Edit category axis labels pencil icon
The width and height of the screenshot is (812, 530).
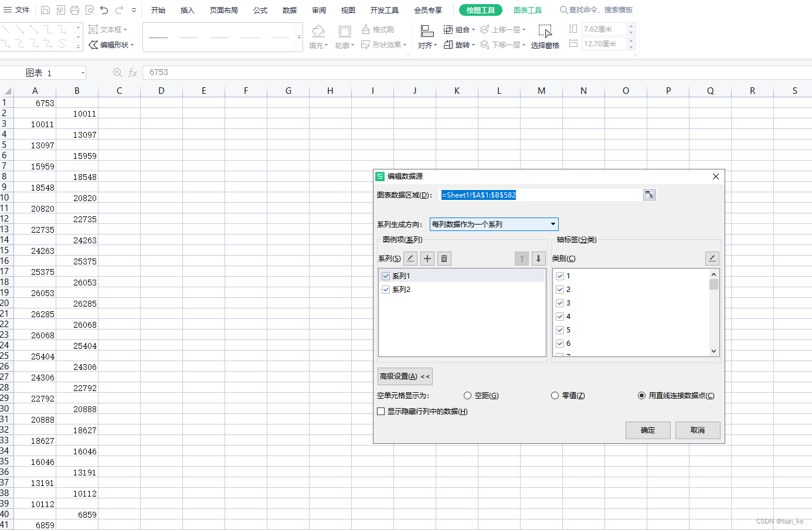(712, 259)
